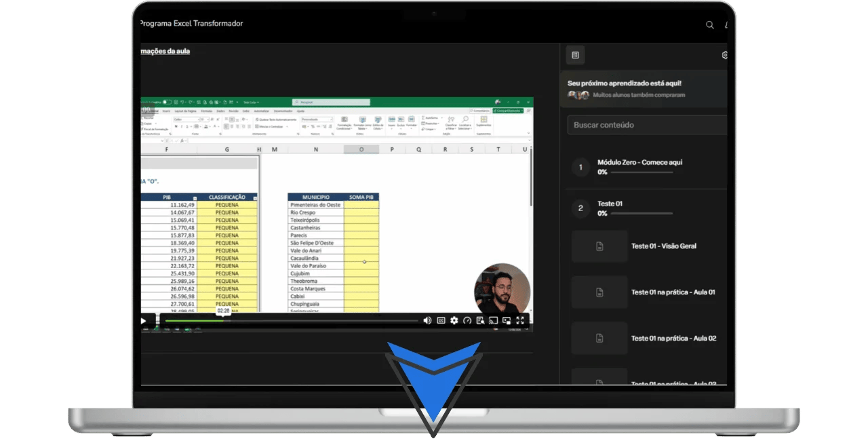Image resolution: width=868 pixels, height=441 pixels.
Task: Click the 'Rio Crespo' cell
Action: tap(315, 212)
